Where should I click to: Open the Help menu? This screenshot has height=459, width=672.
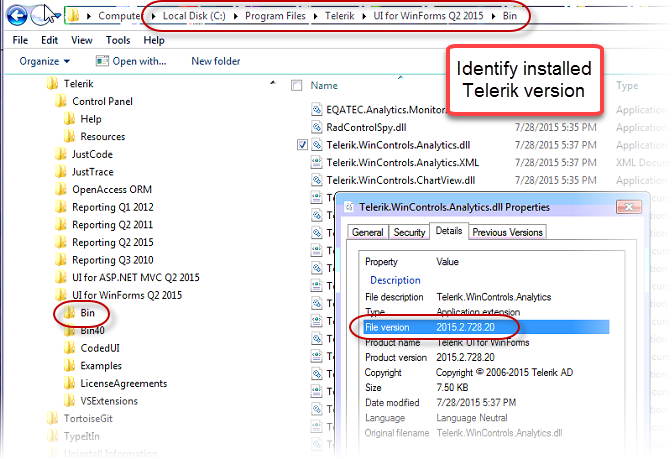pos(154,40)
